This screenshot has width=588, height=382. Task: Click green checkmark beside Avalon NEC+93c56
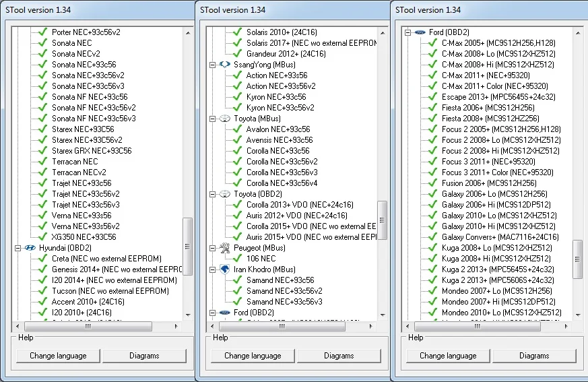[x=237, y=129]
